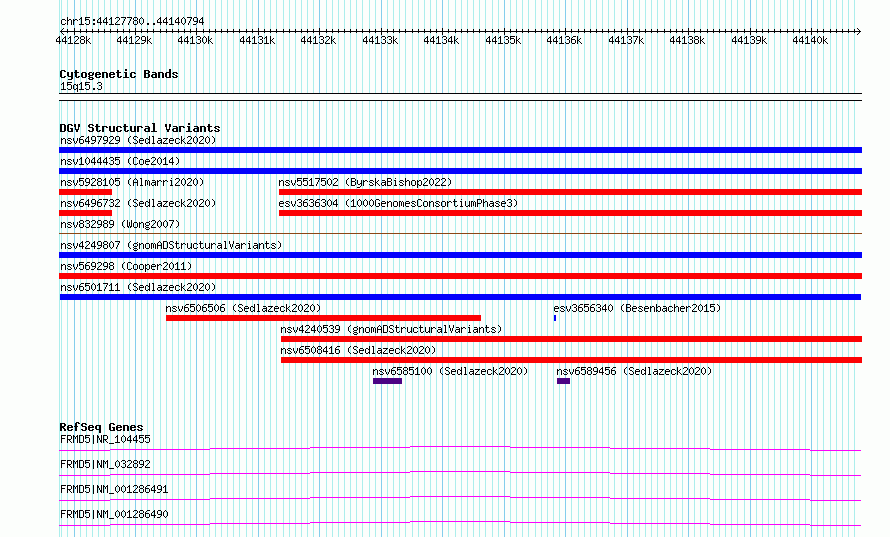Click the red esv3636304 variant bar
Screen dimensions: 890x537
(570, 213)
